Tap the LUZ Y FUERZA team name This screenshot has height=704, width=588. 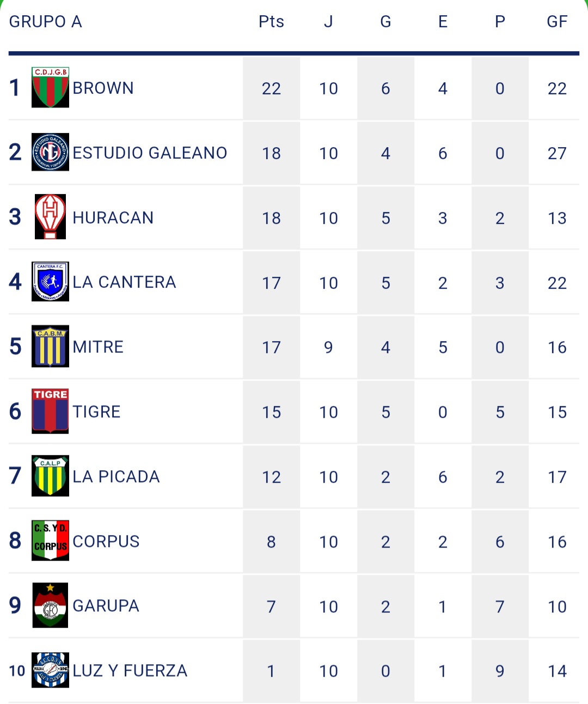(x=130, y=671)
